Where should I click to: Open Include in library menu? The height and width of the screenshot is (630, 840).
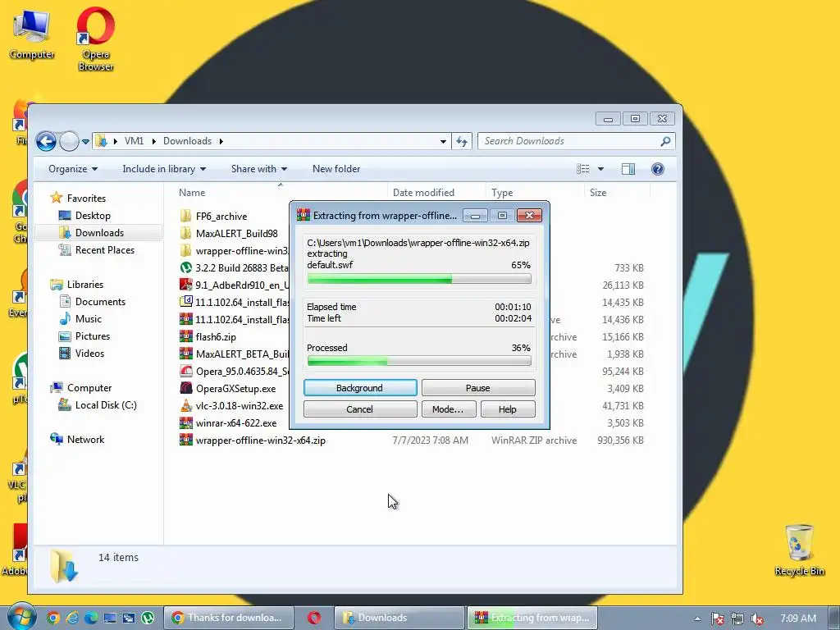point(164,169)
